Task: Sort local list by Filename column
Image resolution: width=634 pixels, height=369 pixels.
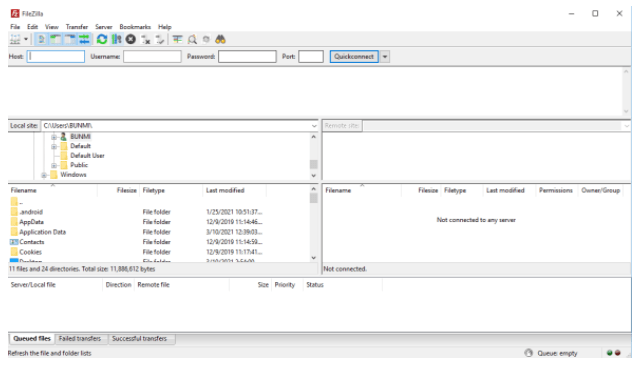Action: [x=53, y=190]
